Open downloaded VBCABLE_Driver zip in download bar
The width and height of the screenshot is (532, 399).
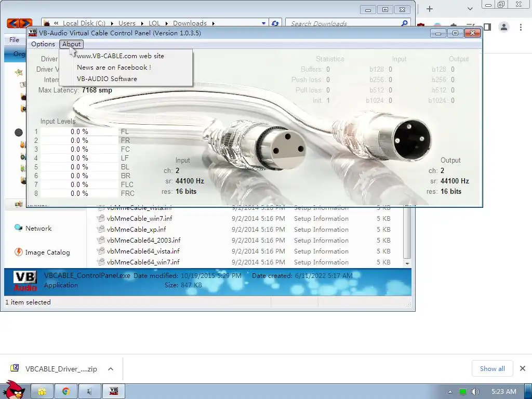click(x=61, y=369)
